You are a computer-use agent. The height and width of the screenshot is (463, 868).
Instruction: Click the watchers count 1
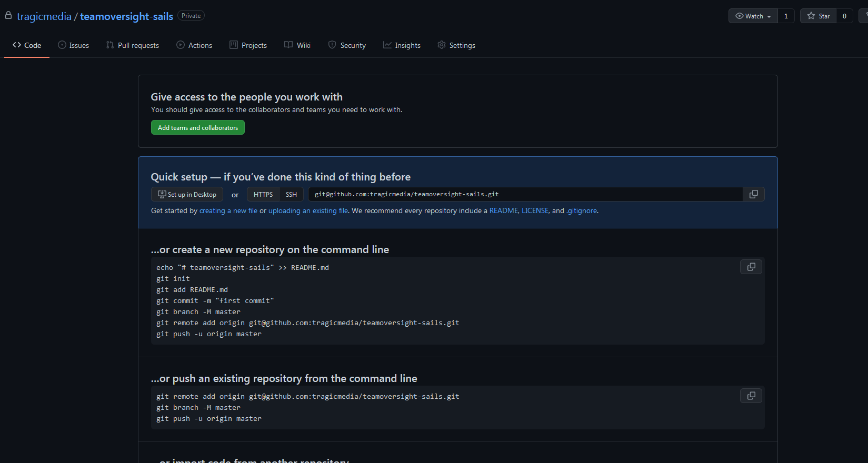[786, 16]
